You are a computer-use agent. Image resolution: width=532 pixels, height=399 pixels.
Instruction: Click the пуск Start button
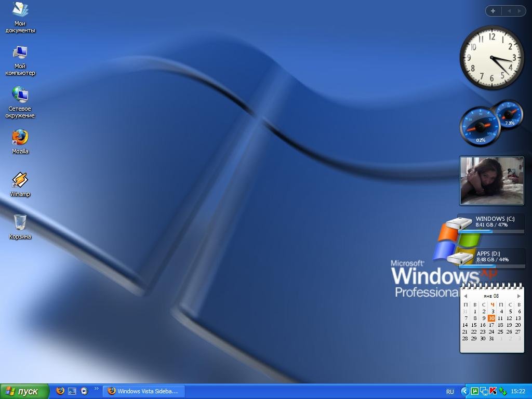coord(24,391)
